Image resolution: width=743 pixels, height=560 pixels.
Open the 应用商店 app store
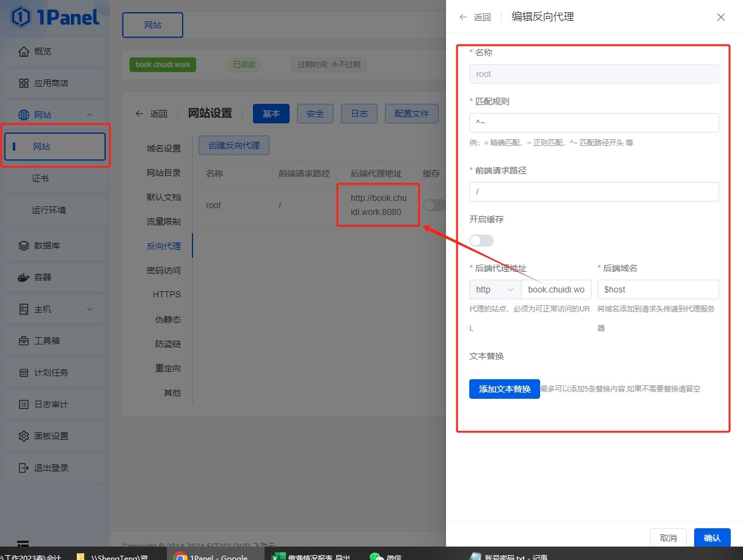(x=55, y=83)
